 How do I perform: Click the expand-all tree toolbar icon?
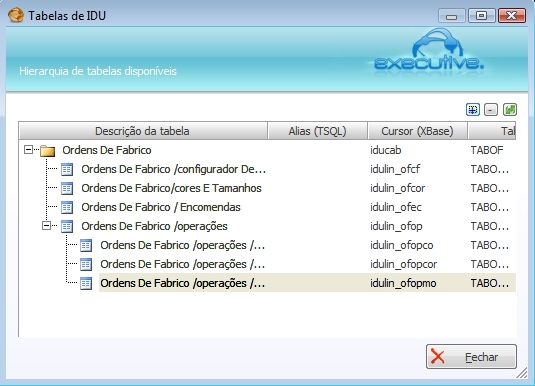pos(473,110)
